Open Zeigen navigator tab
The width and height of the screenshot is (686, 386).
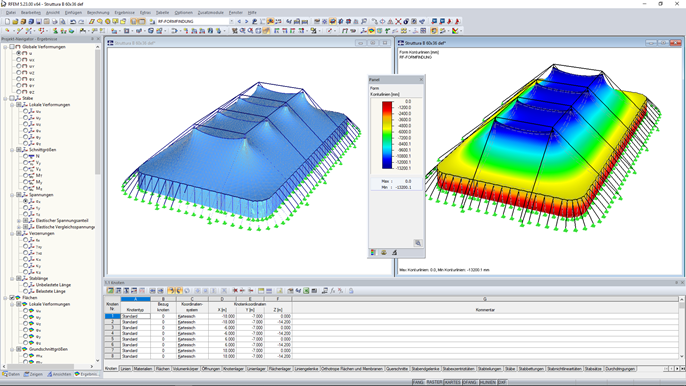coord(33,374)
